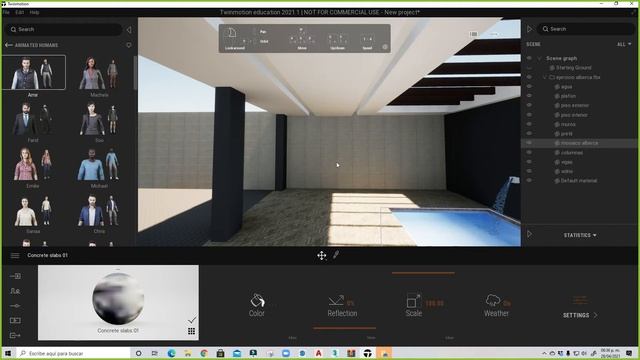Select the material picker eyedropper tool
Screen dimensions: 640x360
pos(336,255)
